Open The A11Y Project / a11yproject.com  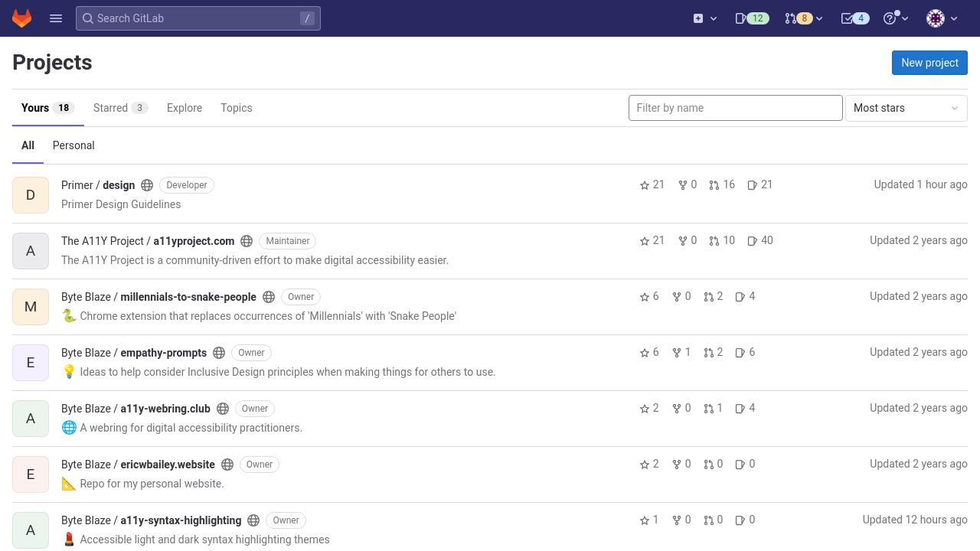[148, 241]
